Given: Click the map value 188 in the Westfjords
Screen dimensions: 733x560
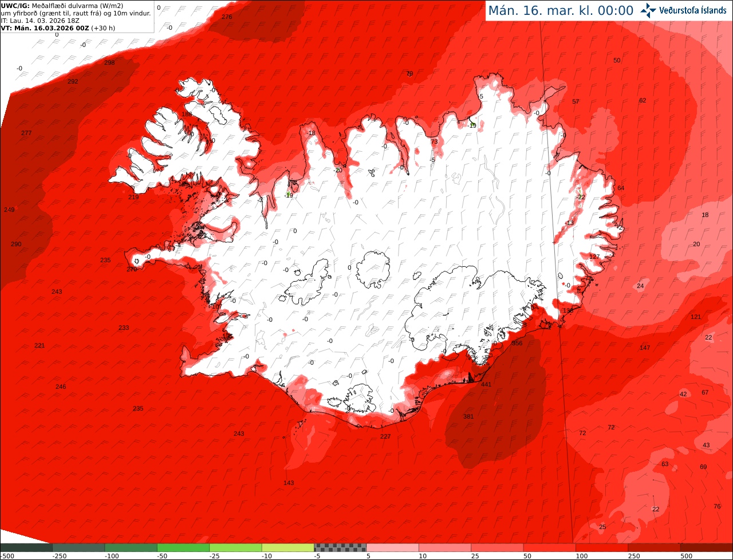Looking at the screenshot, I should [x=187, y=114].
